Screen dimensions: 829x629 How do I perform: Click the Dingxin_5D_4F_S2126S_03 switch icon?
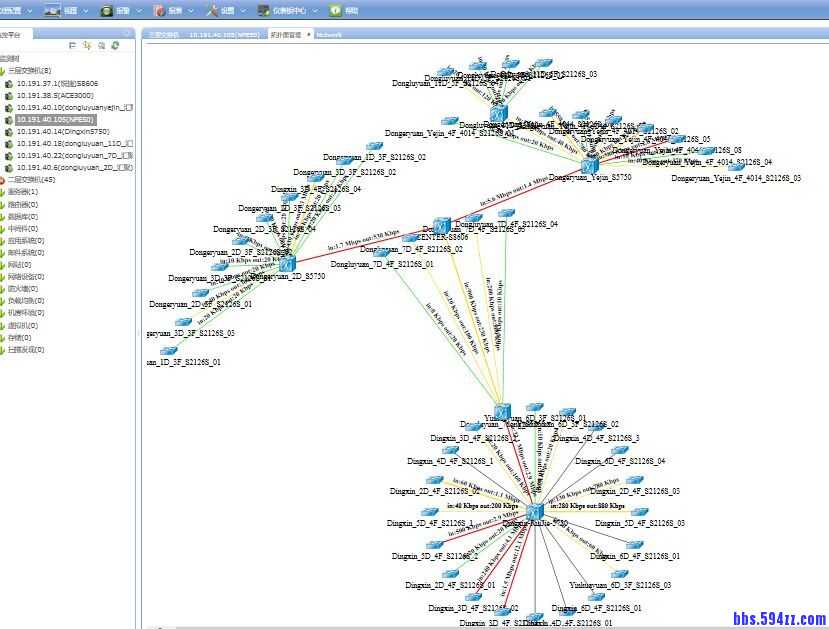pyautogui.click(x=637, y=512)
